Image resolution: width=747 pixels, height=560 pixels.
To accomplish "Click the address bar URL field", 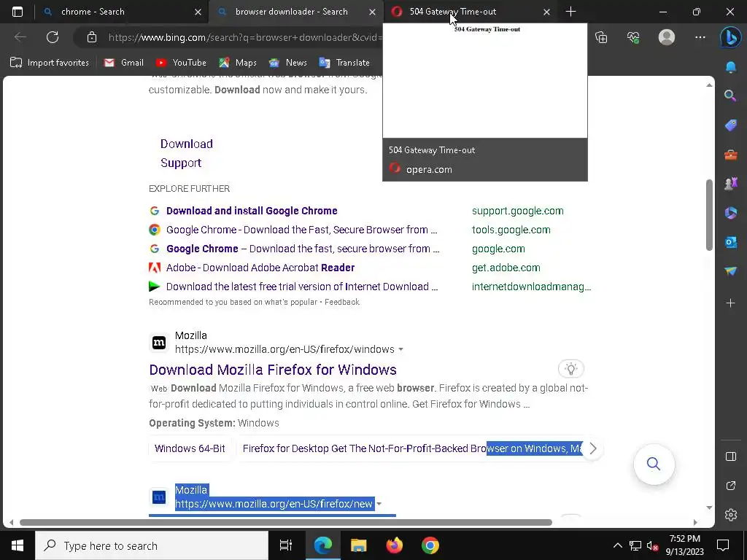I will [245, 37].
